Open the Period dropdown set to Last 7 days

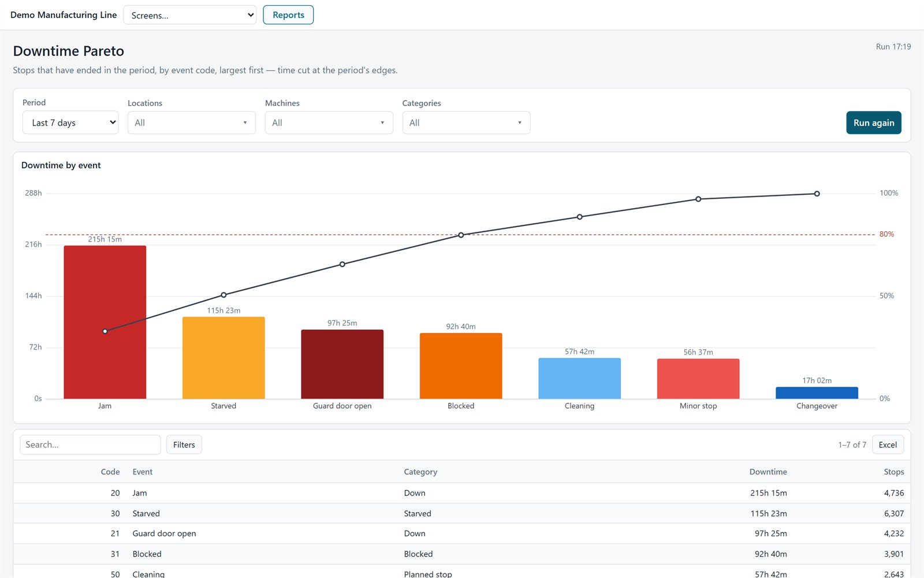tap(70, 123)
